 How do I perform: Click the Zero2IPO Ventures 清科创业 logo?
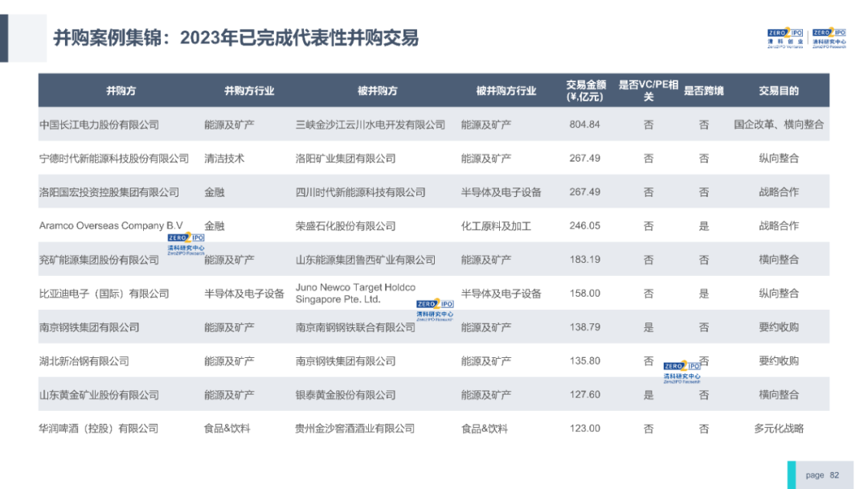pyautogui.click(x=785, y=39)
